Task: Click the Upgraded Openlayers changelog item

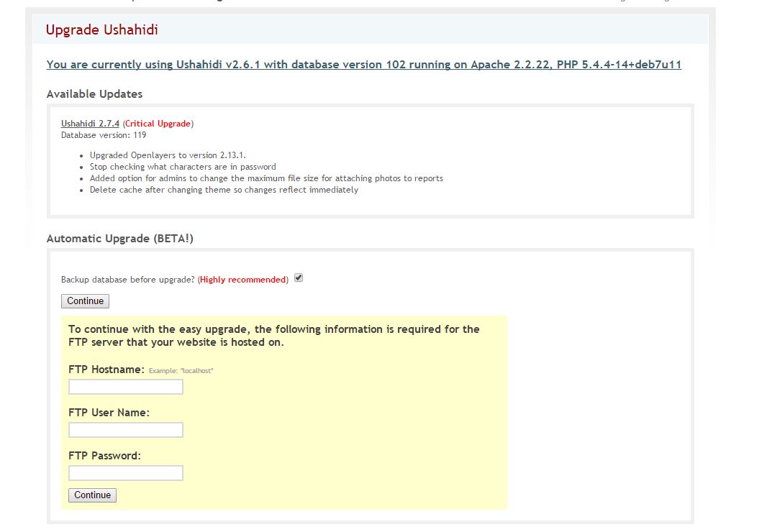Action: (168, 155)
